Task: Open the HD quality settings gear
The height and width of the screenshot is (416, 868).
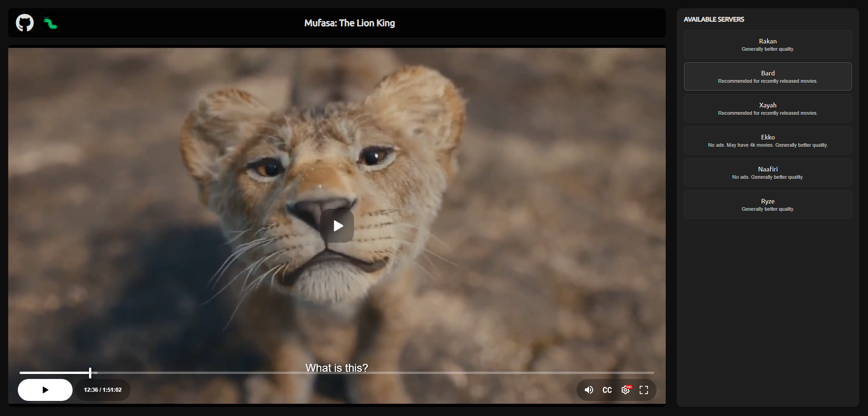Action: pyautogui.click(x=626, y=390)
